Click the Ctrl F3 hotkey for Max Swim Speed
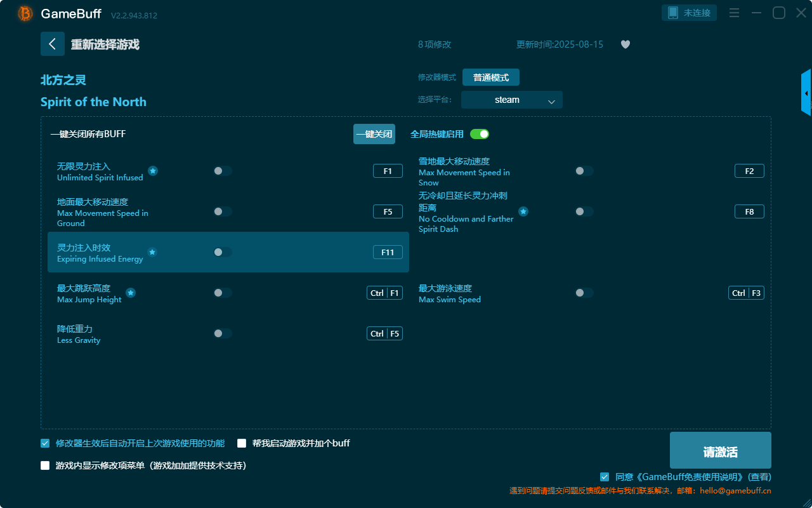Screen dimensions: 812x508 [746, 293]
